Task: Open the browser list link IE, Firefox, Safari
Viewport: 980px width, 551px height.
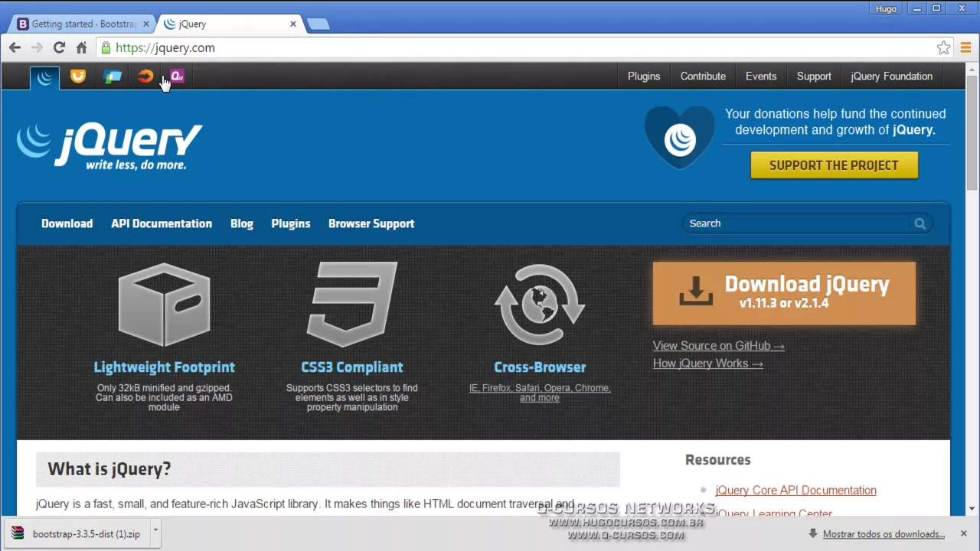Action: coord(540,393)
